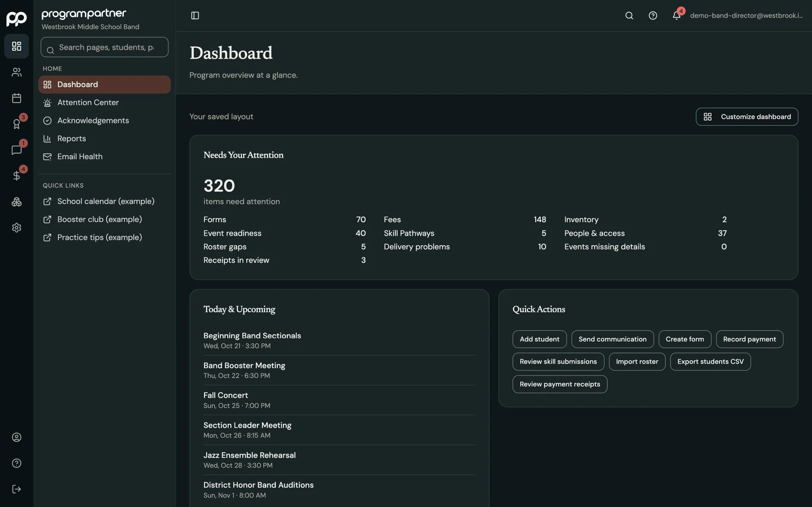Open School calendar (example) link
This screenshot has height=507, width=812.
click(x=104, y=201)
